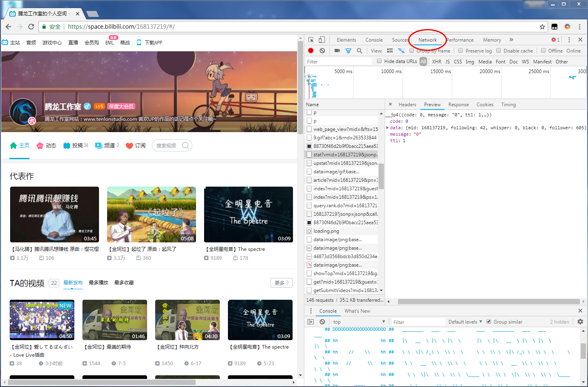Toggle the device toolbar icon in DevTools
This screenshot has height=387, width=588.
pyautogui.click(x=322, y=40)
